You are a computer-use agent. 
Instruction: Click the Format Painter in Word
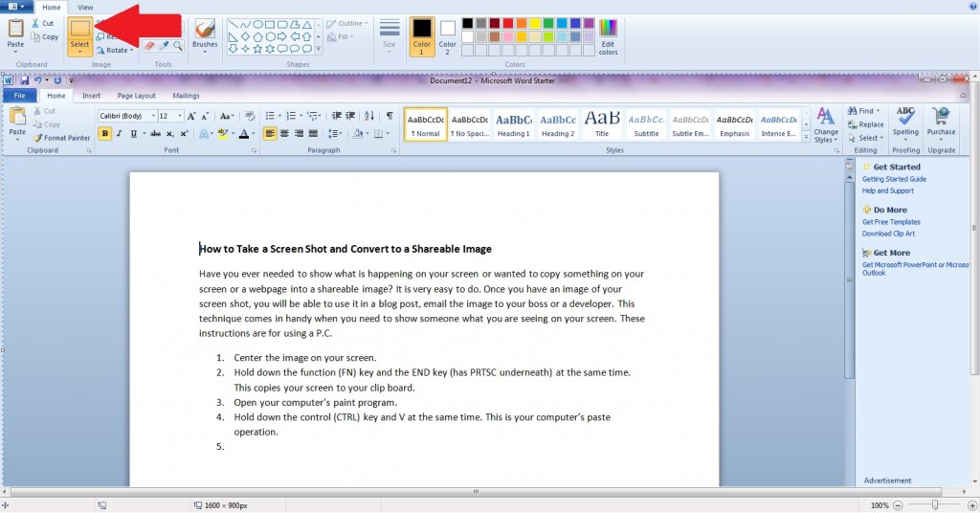(61, 138)
